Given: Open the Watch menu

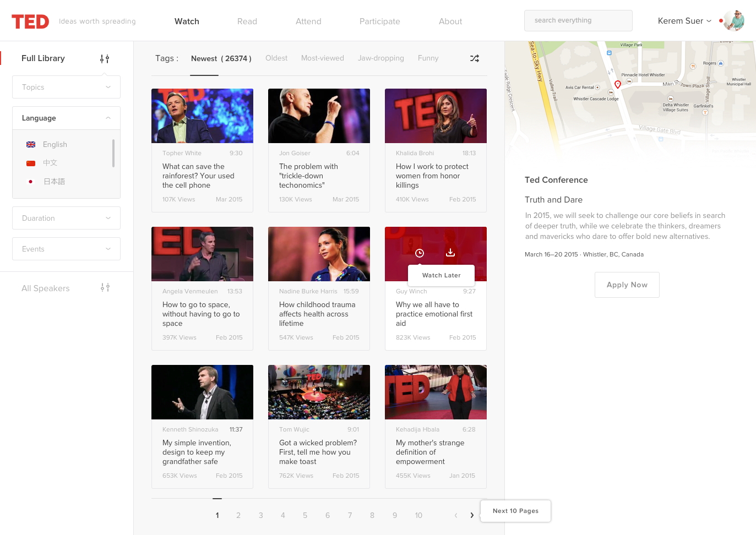Looking at the screenshot, I should 187,21.
